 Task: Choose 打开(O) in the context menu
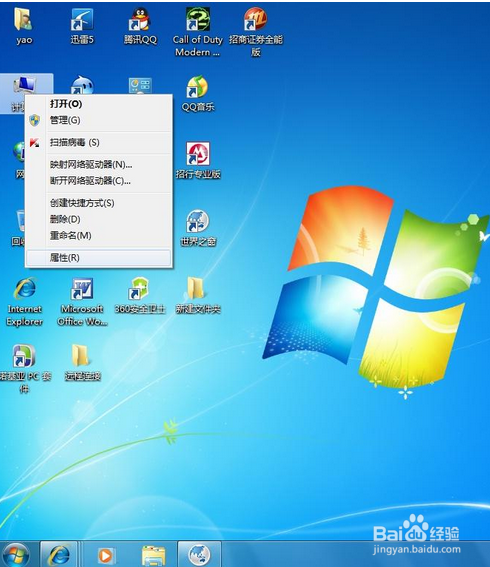99,104
